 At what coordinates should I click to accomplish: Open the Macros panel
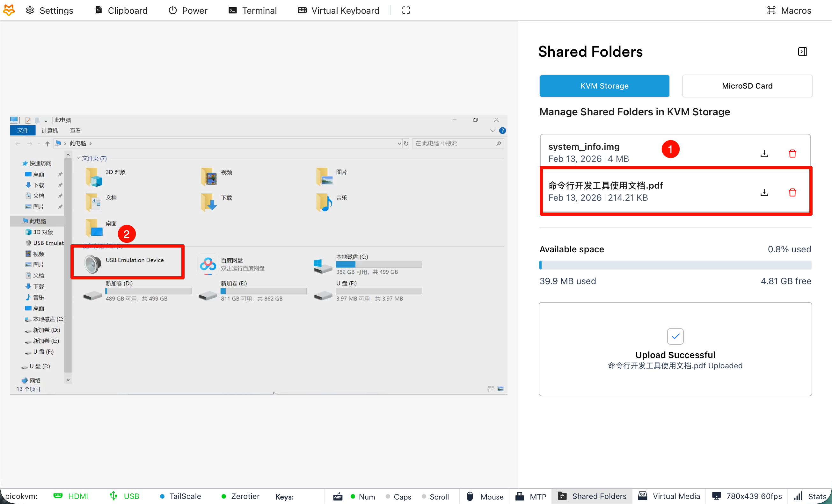(x=788, y=11)
